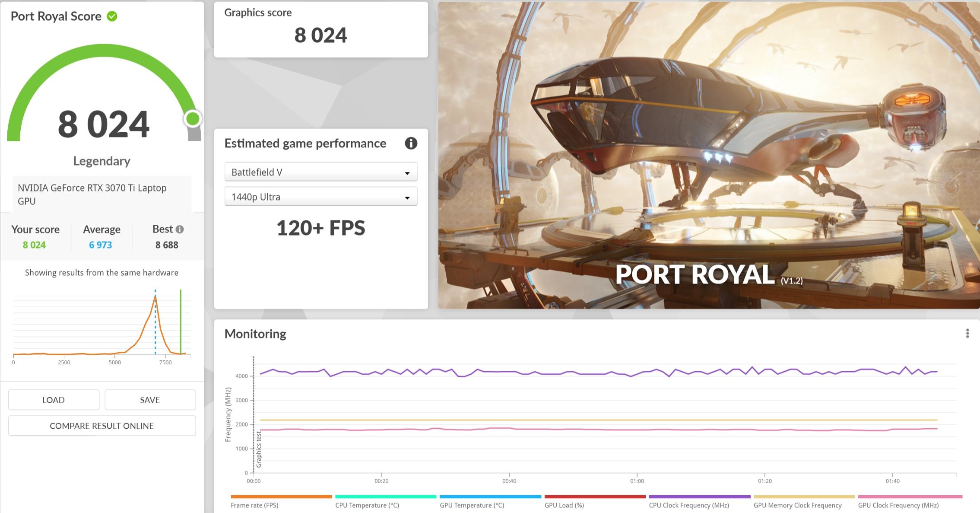Click the Port Royal scene thumbnail image
Viewport: 980px width, 513px height.
(709, 155)
